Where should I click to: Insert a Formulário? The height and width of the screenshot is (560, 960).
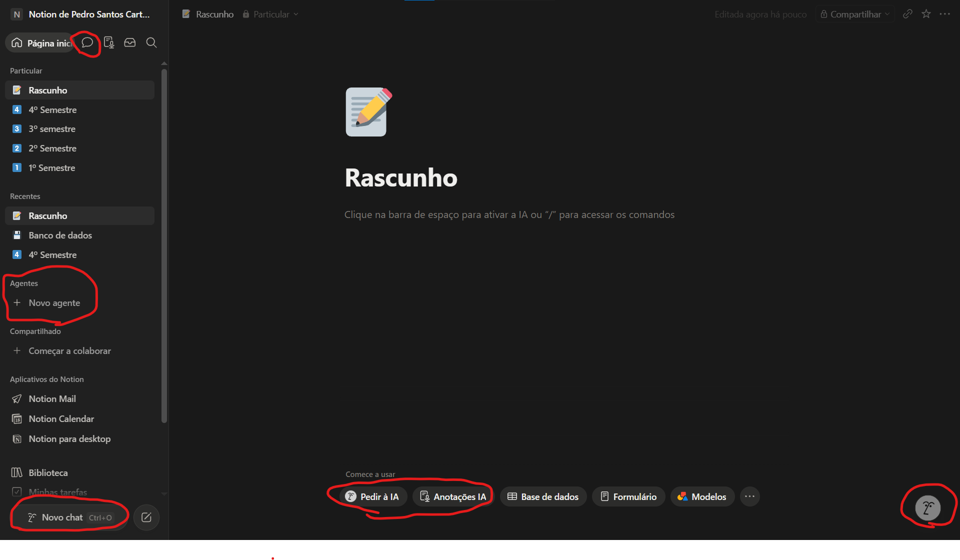point(628,496)
